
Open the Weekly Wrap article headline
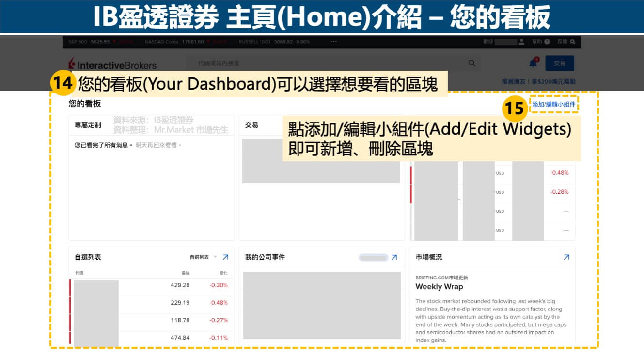439,286
